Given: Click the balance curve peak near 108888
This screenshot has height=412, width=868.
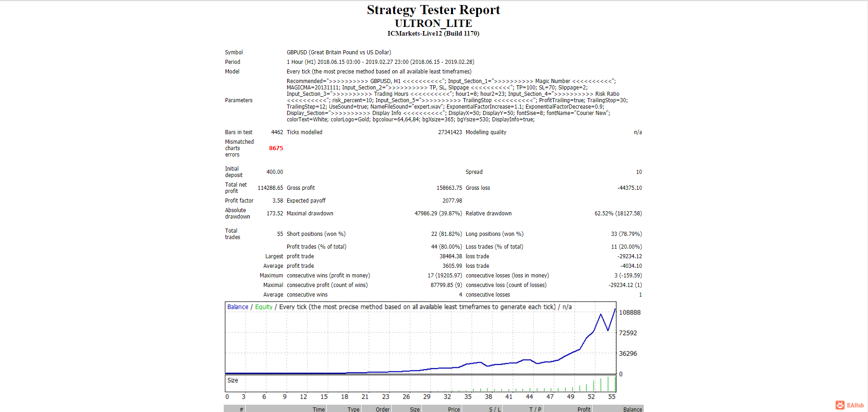Looking at the screenshot, I should click(x=615, y=310).
